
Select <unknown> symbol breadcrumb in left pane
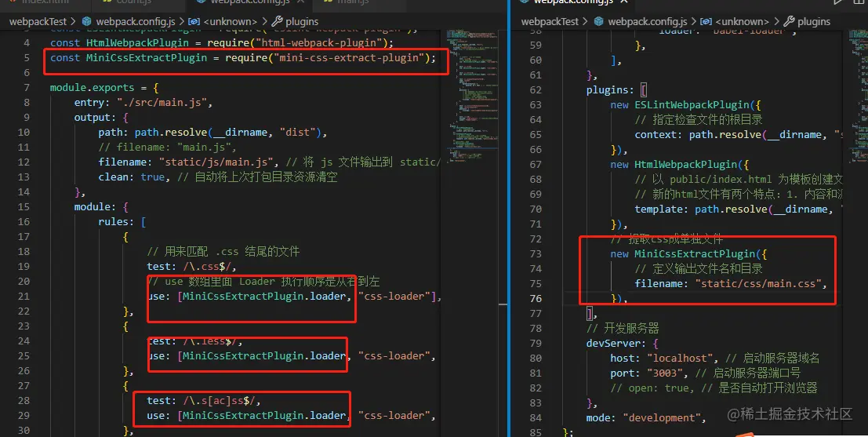pos(231,22)
